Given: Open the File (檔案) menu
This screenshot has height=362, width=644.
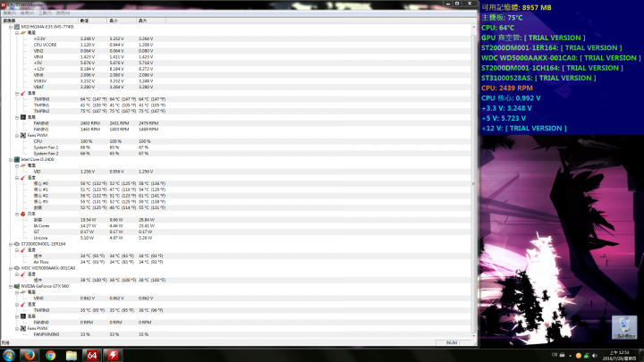Looking at the screenshot, I should 9,13.
